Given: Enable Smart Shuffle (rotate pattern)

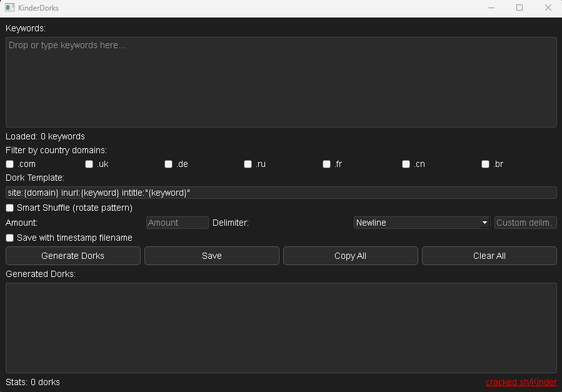Looking at the screenshot, I should pos(10,208).
